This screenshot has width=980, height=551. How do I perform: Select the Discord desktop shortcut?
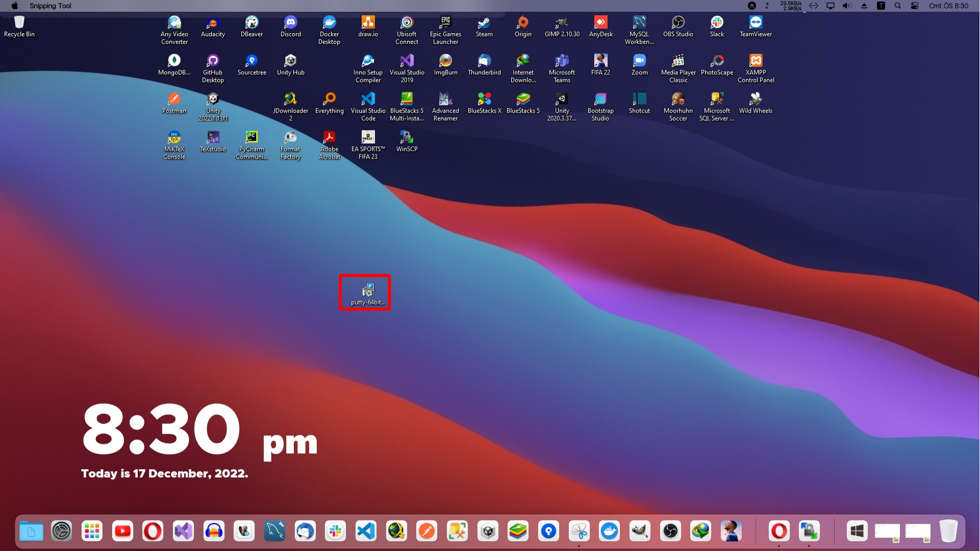pyautogui.click(x=290, y=27)
